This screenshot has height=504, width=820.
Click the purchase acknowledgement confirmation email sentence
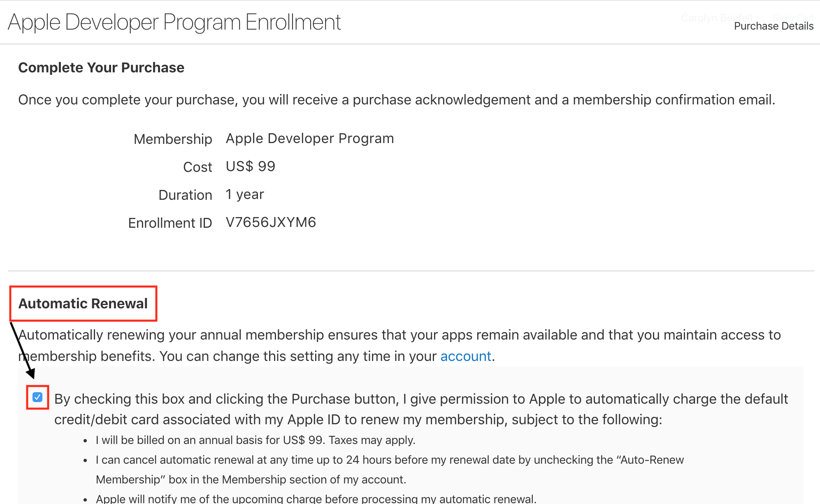pyautogui.click(x=397, y=100)
